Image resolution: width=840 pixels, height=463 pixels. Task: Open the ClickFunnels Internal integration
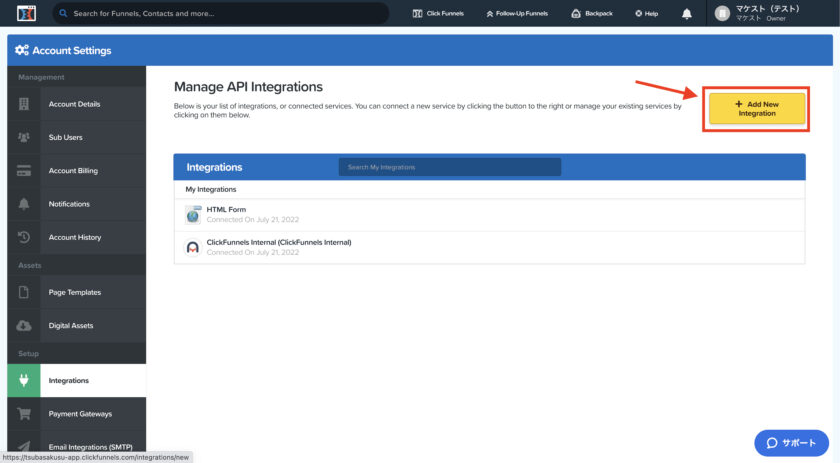489,247
